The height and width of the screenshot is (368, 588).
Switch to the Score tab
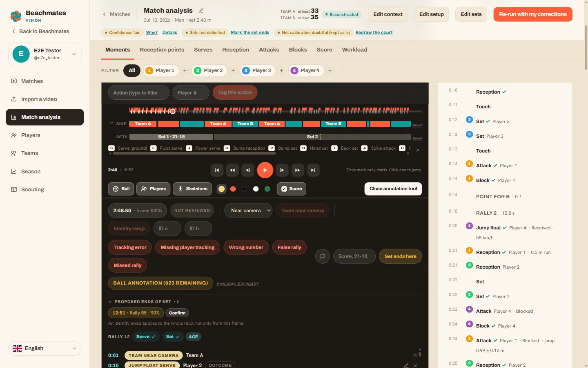[325, 50]
